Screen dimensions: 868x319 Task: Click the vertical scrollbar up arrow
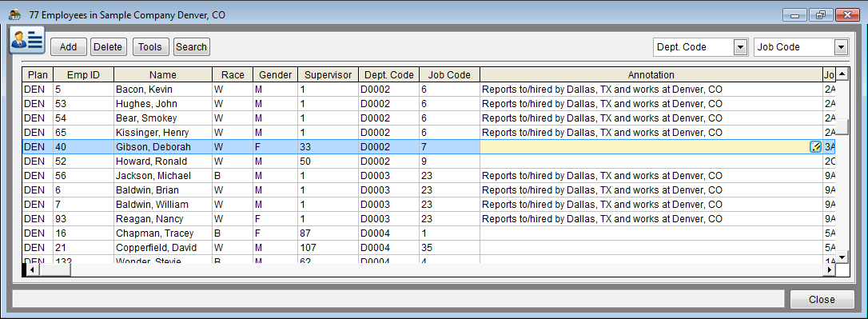pyautogui.click(x=842, y=74)
